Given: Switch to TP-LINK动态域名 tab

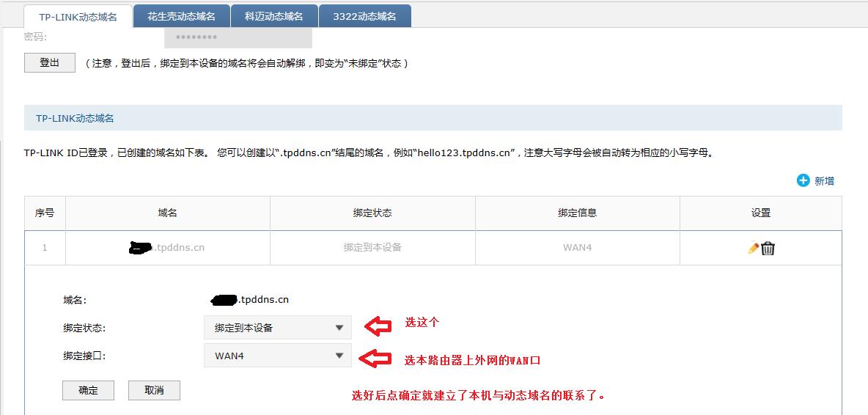Looking at the screenshot, I should [78, 17].
